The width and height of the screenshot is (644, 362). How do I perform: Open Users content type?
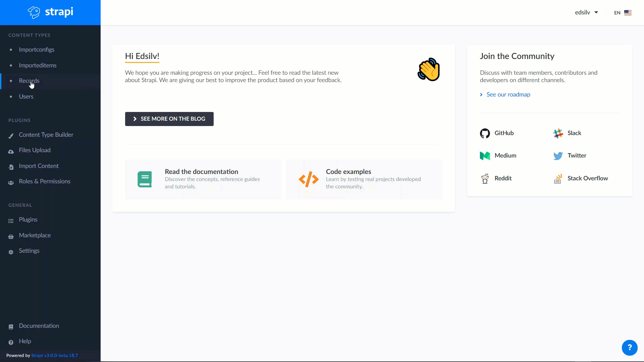click(50, 97)
